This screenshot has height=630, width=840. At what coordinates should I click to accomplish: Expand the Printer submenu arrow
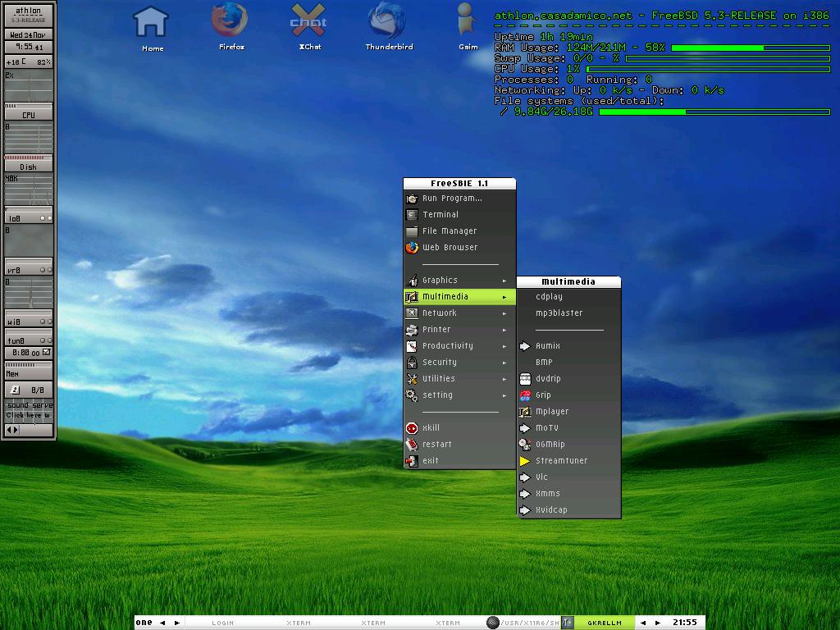[x=504, y=330]
